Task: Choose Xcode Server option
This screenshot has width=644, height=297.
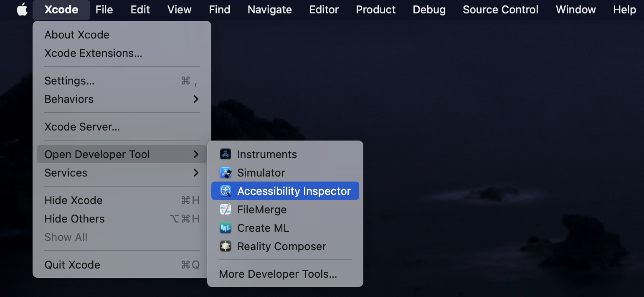Action: (82, 126)
